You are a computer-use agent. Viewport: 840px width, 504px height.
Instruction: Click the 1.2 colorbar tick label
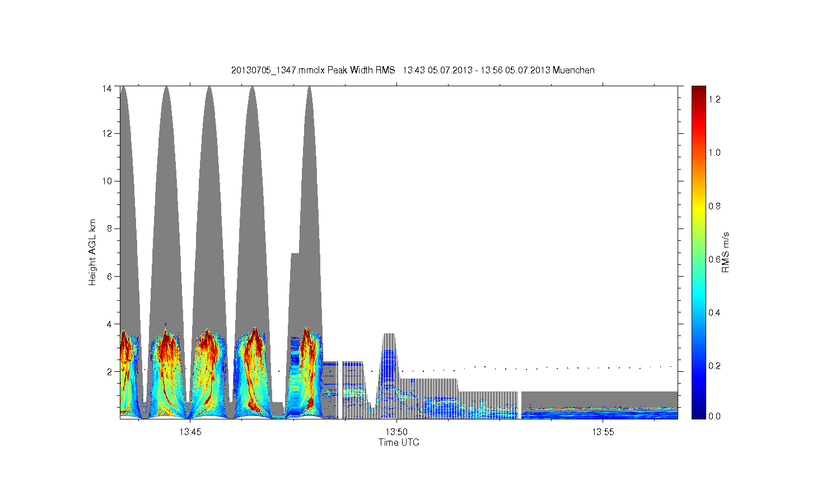pos(715,99)
